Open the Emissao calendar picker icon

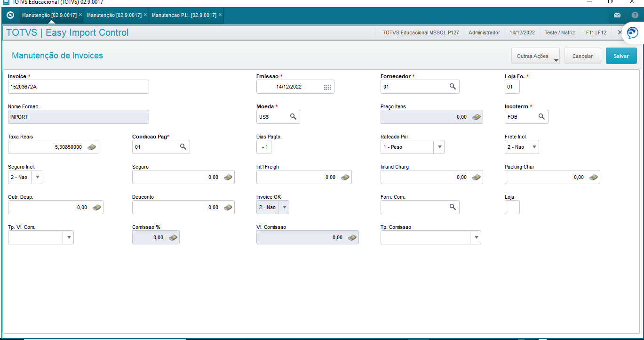(328, 87)
